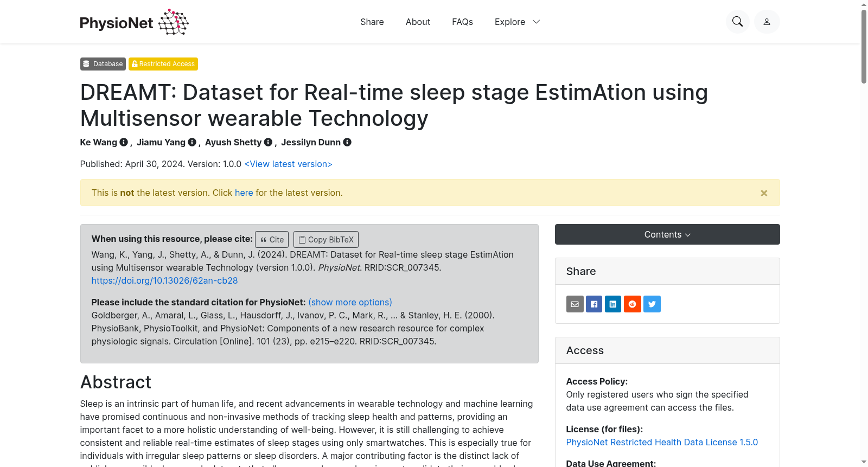Click show more options link

[350, 302]
